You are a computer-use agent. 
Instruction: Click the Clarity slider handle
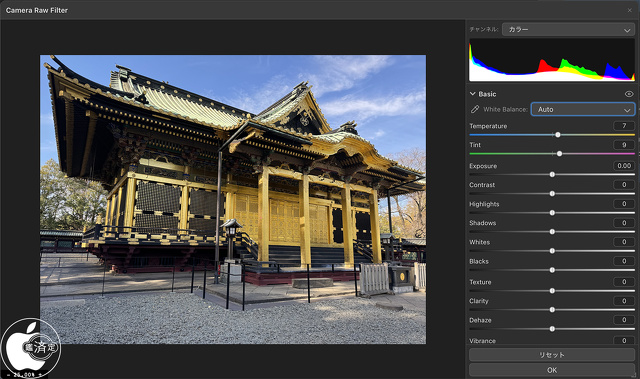click(x=552, y=310)
